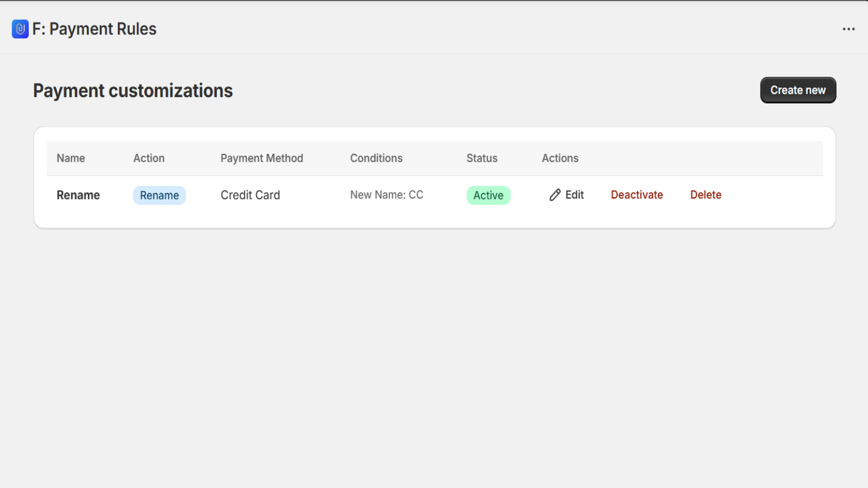Click the blue Rename action badge
The height and width of the screenshot is (488, 868).
pos(159,195)
